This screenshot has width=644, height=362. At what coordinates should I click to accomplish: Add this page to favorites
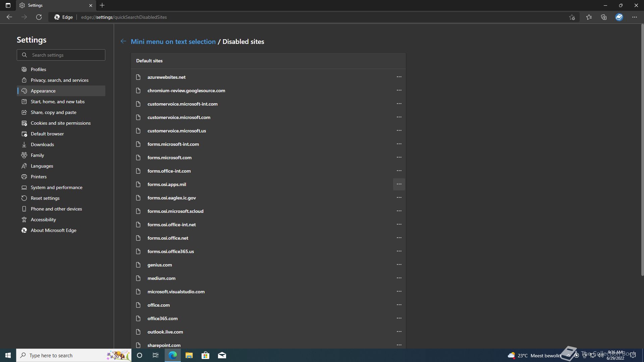(x=572, y=17)
